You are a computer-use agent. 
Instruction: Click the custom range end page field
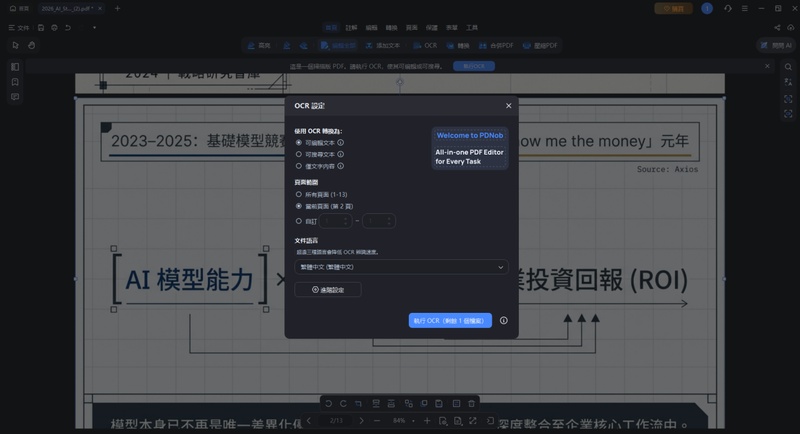pos(379,221)
